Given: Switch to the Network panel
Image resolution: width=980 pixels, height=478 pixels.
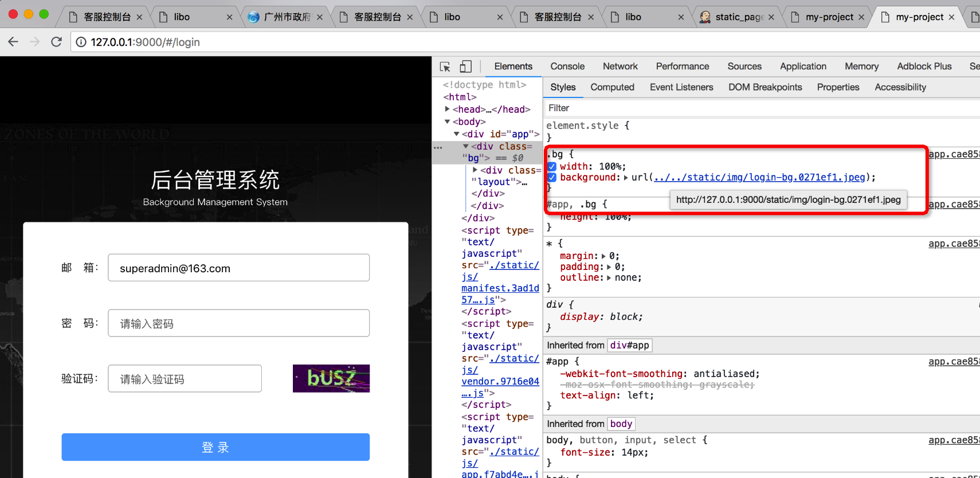Looking at the screenshot, I should click(x=620, y=66).
